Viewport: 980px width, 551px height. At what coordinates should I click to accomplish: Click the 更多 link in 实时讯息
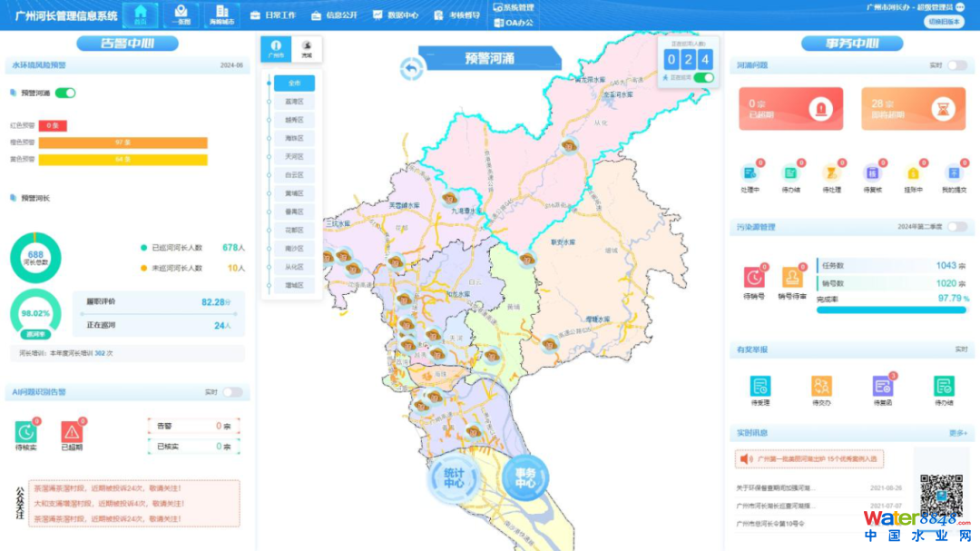958,434
